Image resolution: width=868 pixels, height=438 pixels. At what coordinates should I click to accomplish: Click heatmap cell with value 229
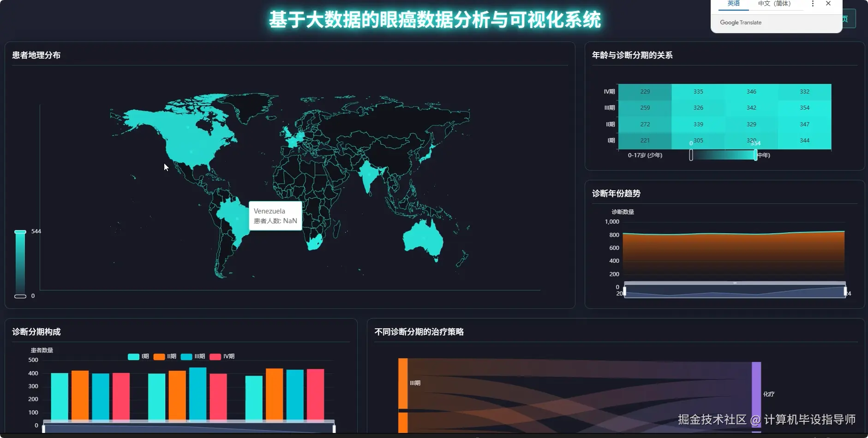(645, 92)
